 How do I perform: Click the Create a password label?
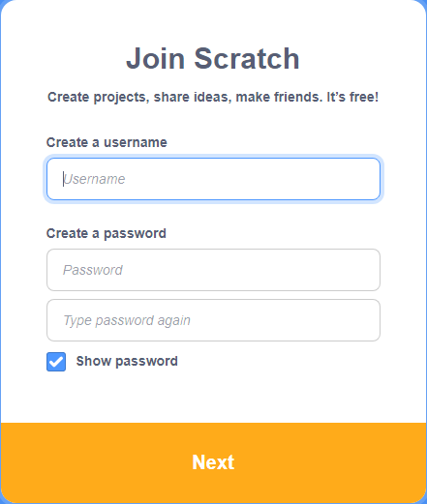pos(107,233)
